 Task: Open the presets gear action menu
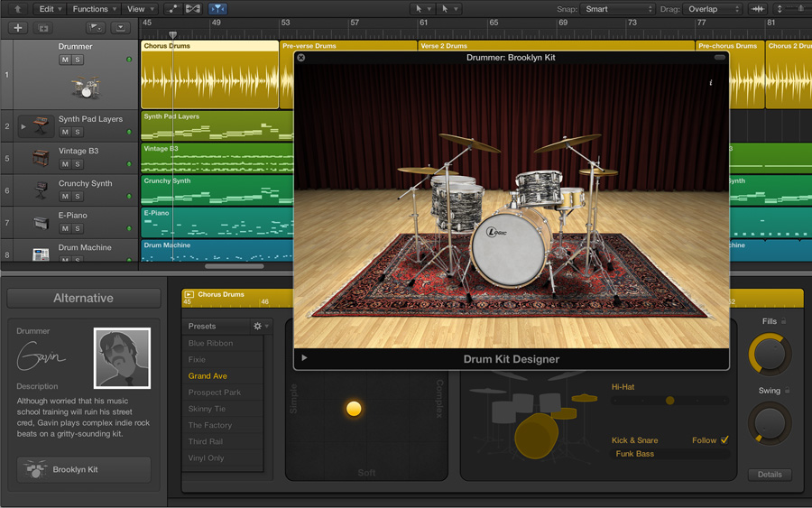pos(260,326)
